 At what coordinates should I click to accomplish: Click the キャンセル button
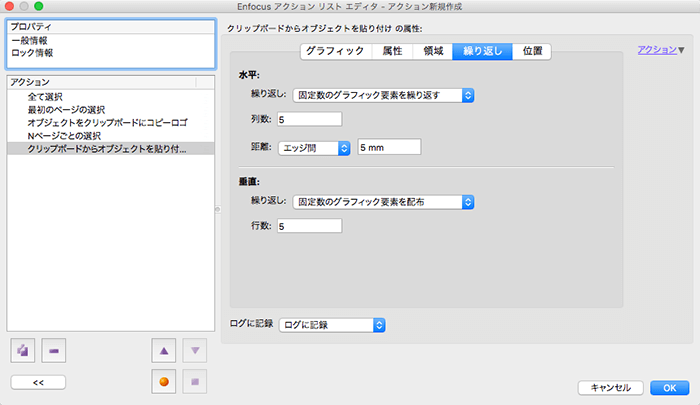click(x=610, y=388)
